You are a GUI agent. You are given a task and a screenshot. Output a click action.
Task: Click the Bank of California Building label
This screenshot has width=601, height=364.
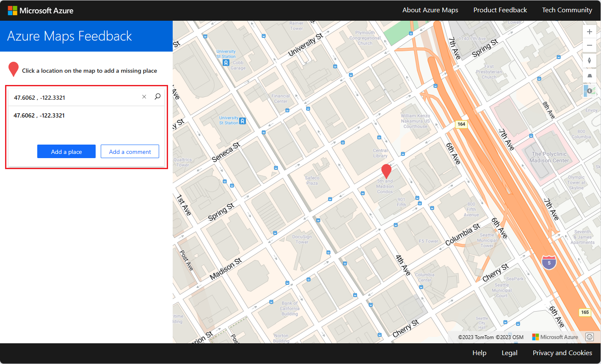tap(290, 309)
